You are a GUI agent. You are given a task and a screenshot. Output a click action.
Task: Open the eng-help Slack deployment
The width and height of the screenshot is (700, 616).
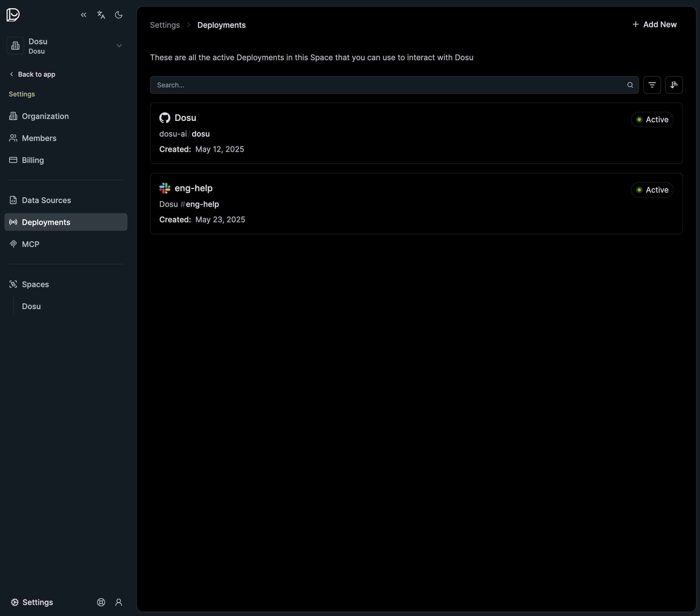click(416, 203)
